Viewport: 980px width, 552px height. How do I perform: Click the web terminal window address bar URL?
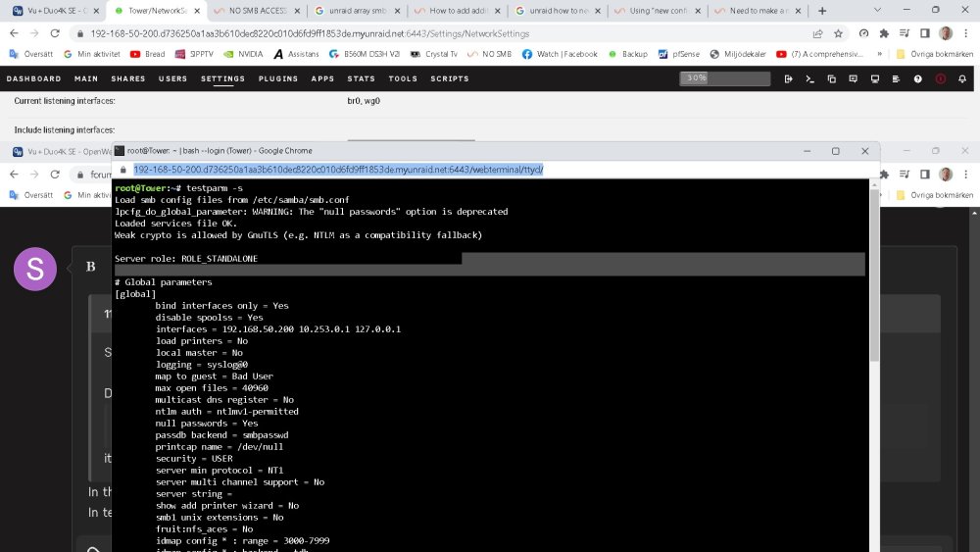pos(338,170)
